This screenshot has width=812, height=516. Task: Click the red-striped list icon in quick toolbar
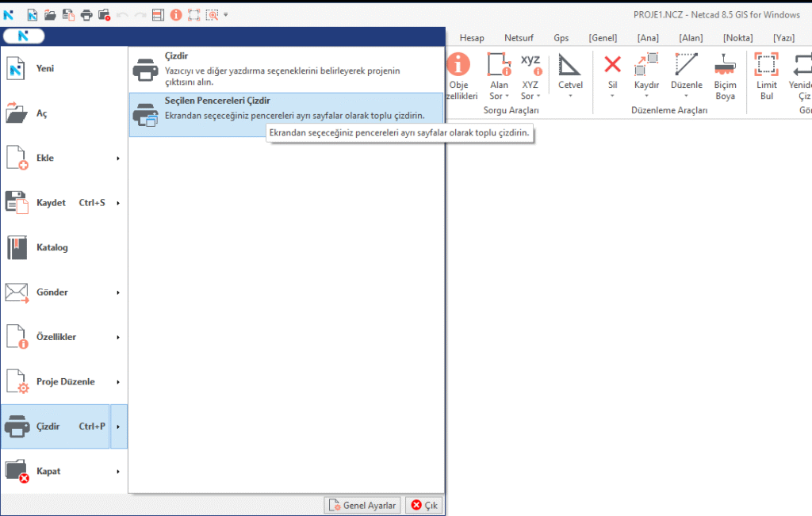[158, 15]
